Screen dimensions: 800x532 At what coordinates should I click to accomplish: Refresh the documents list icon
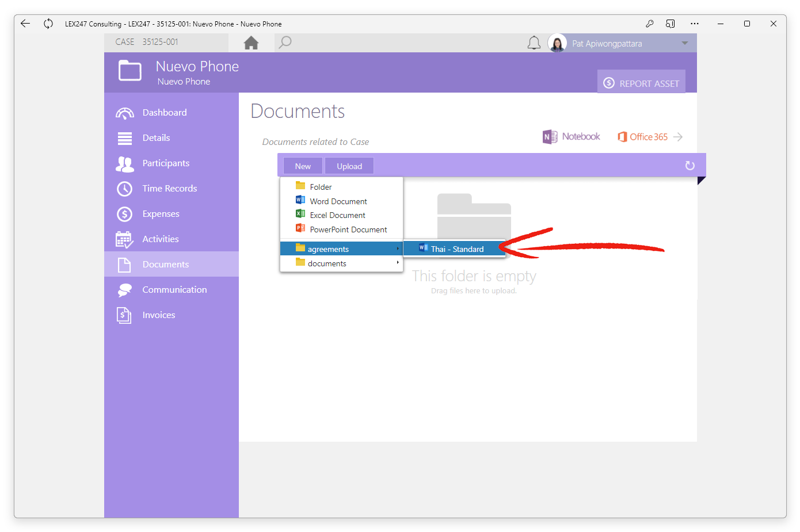pos(690,166)
